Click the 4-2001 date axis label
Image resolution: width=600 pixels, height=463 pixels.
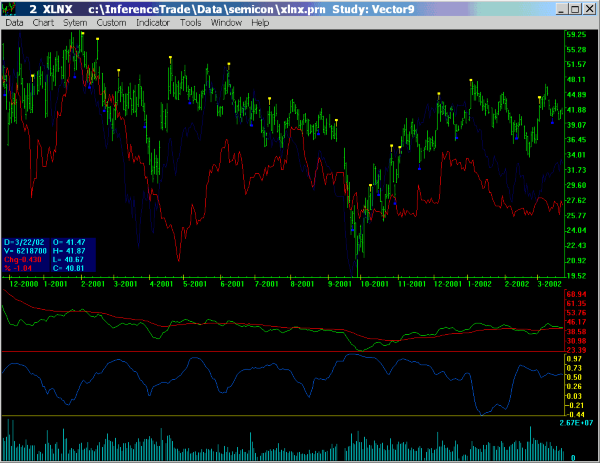click(x=161, y=284)
